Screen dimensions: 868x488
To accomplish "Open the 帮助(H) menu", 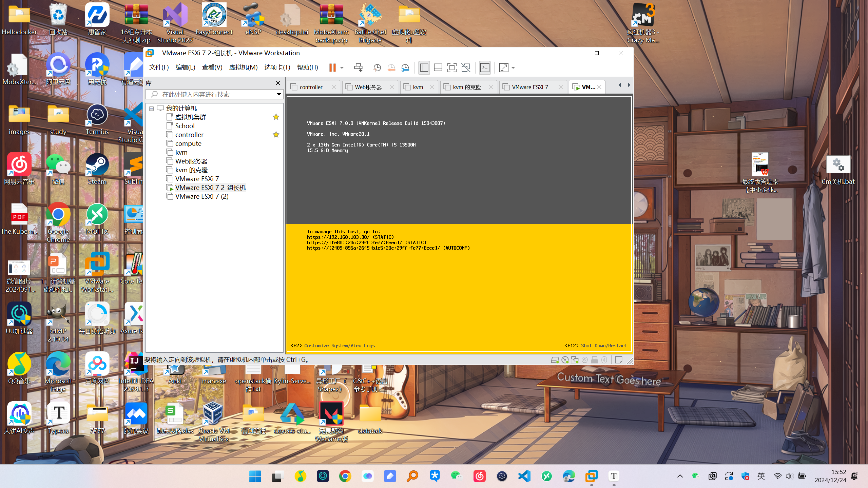I will pos(307,67).
